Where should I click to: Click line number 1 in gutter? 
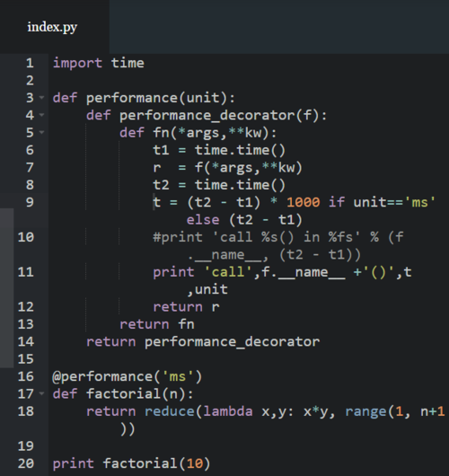tap(30, 63)
